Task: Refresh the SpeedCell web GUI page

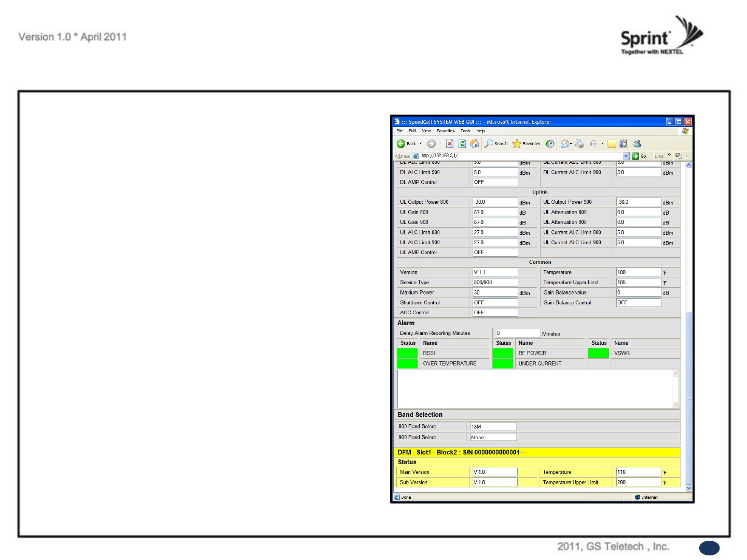Action: coord(462,144)
